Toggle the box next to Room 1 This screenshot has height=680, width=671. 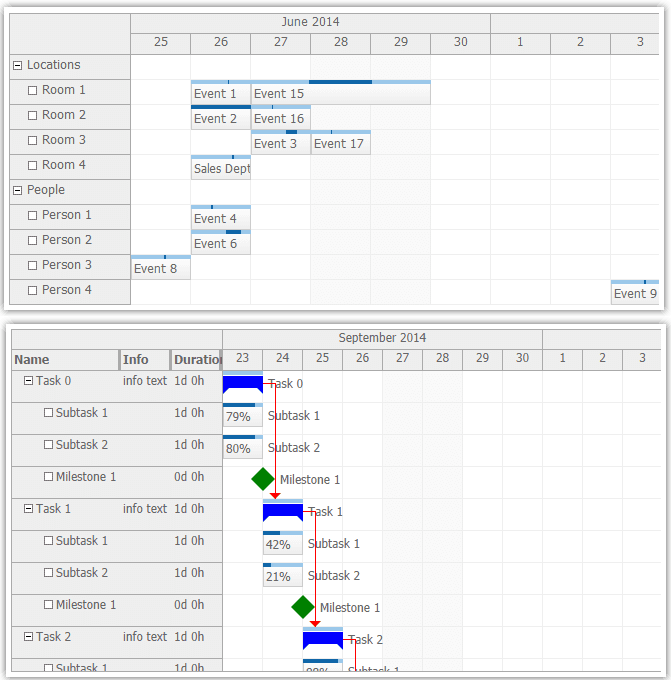click(33, 90)
